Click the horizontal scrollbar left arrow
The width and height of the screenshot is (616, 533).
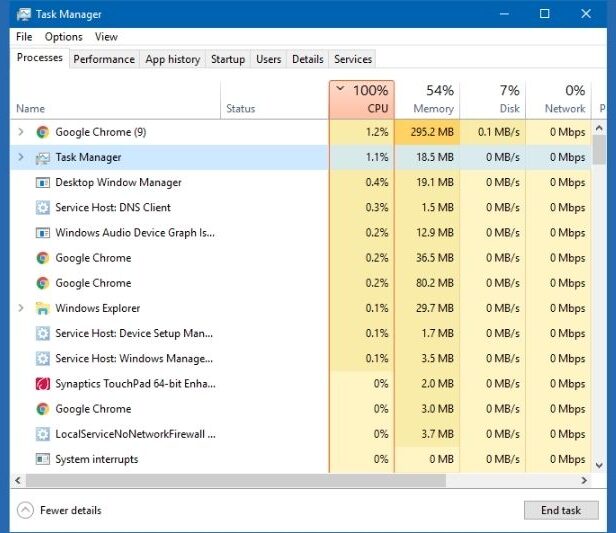pyautogui.click(x=18, y=480)
